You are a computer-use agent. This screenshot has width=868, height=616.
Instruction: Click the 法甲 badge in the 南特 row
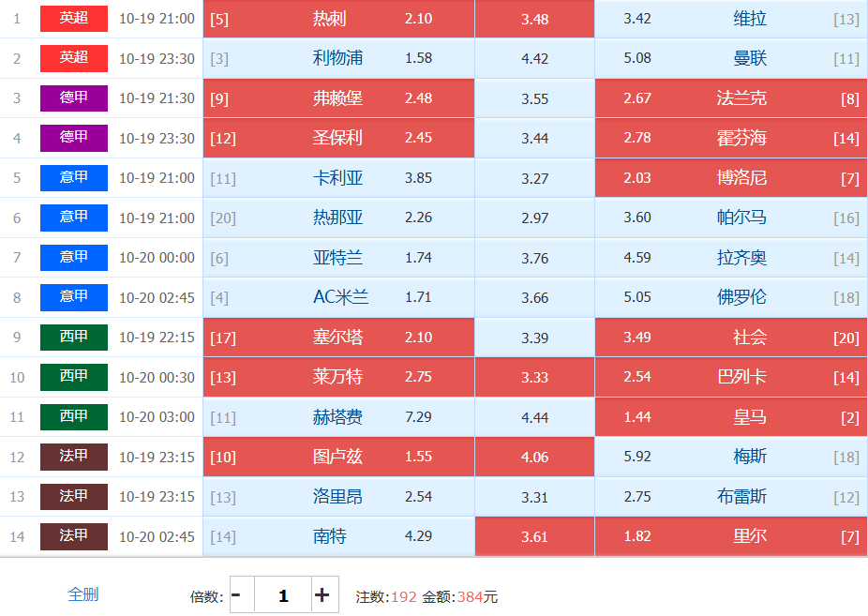coord(74,536)
